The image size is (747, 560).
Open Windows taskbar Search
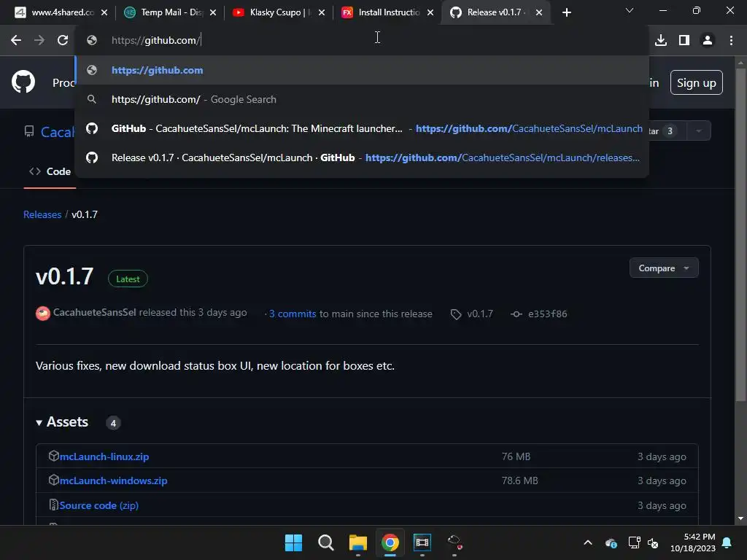[x=326, y=542]
